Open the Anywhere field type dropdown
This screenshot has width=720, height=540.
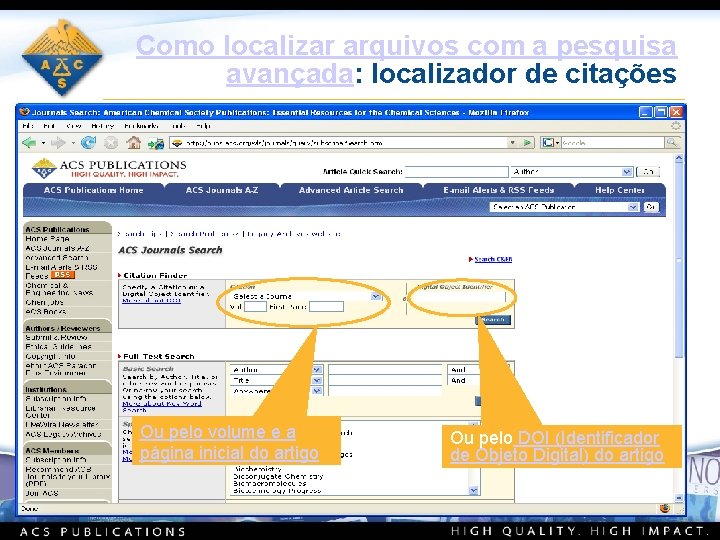317,391
